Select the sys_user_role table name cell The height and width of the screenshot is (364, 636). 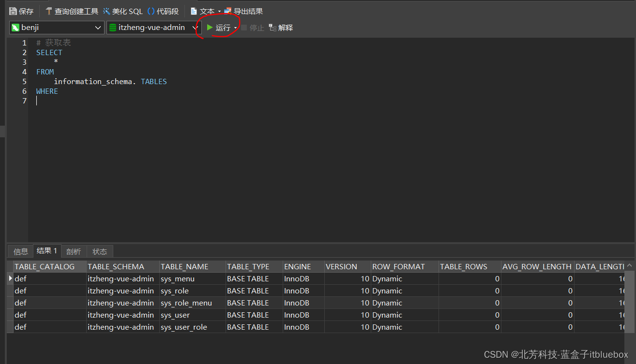(193, 327)
